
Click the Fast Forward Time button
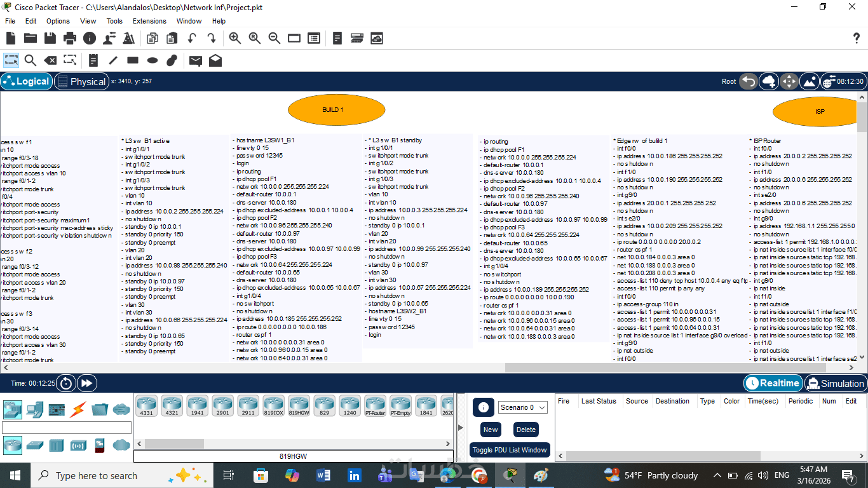click(87, 383)
